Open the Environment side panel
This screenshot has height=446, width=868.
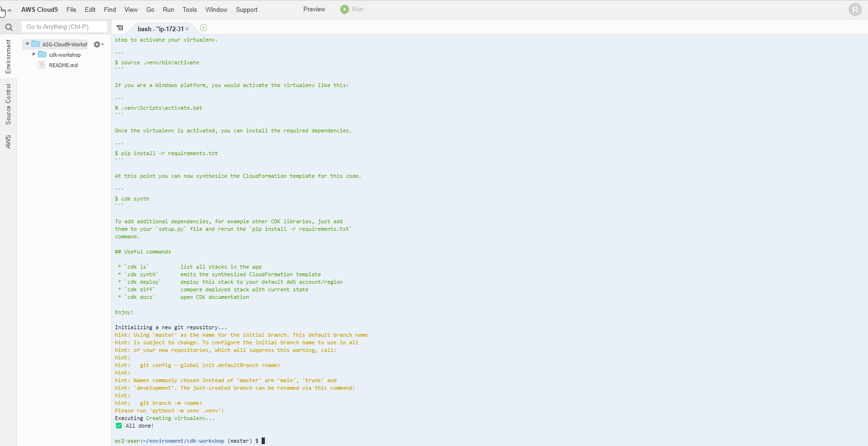(8, 56)
